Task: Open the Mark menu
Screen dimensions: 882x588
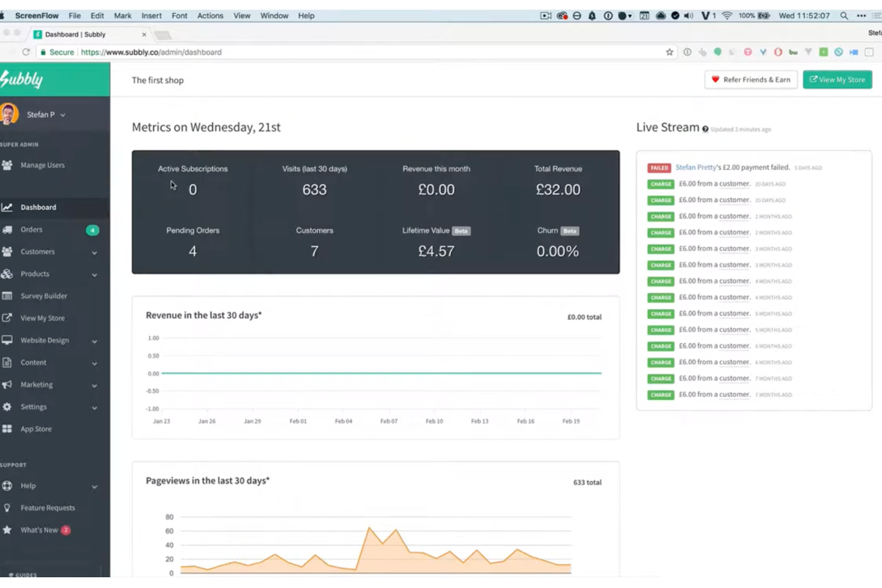Action: [123, 16]
